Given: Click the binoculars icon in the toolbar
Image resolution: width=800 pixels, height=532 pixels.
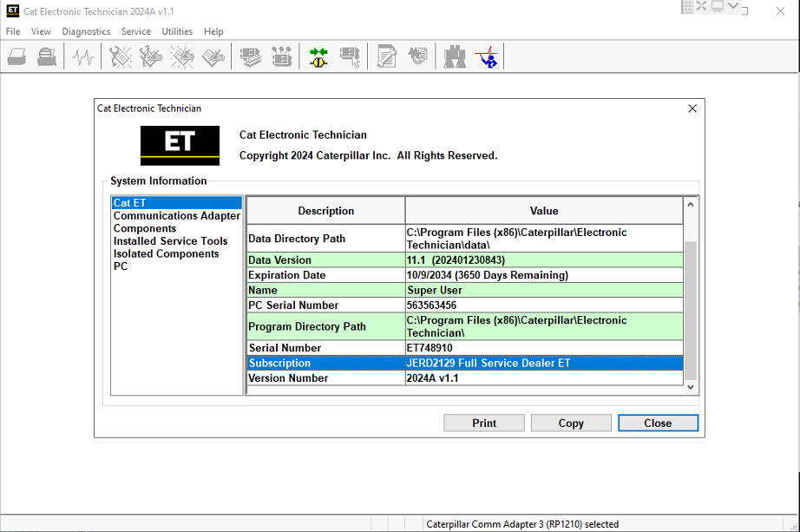Looking at the screenshot, I should pyautogui.click(x=455, y=57).
